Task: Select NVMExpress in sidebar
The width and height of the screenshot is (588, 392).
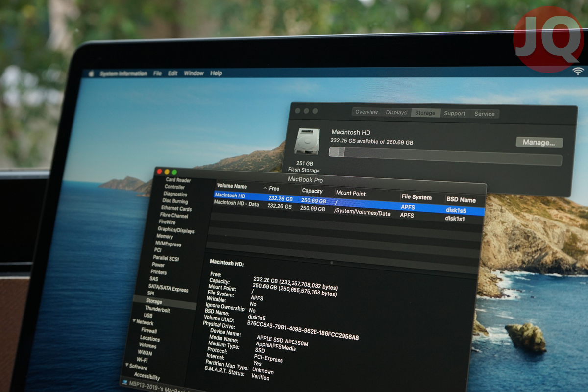Action: [168, 244]
